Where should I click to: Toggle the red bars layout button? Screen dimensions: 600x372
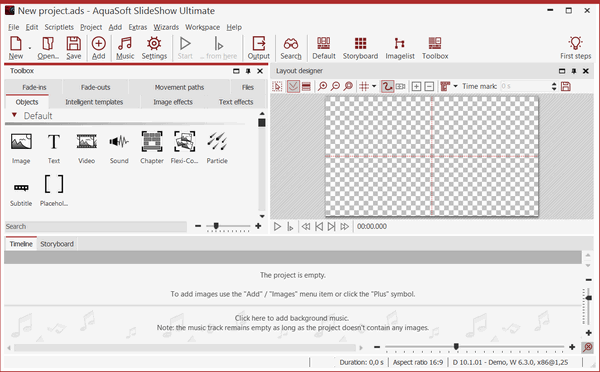(306, 86)
